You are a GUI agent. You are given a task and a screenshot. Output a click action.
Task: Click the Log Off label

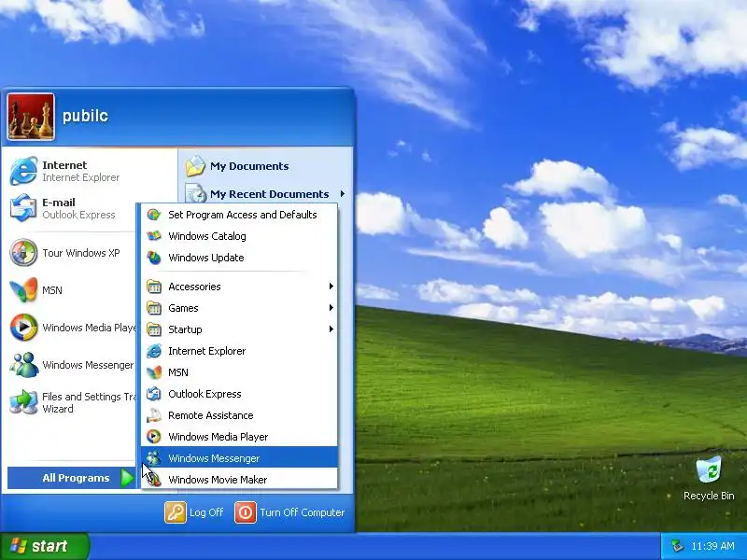206,512
